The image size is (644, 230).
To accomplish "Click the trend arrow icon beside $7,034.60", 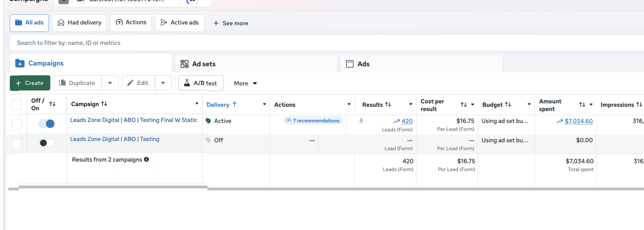I will [560, 121].
